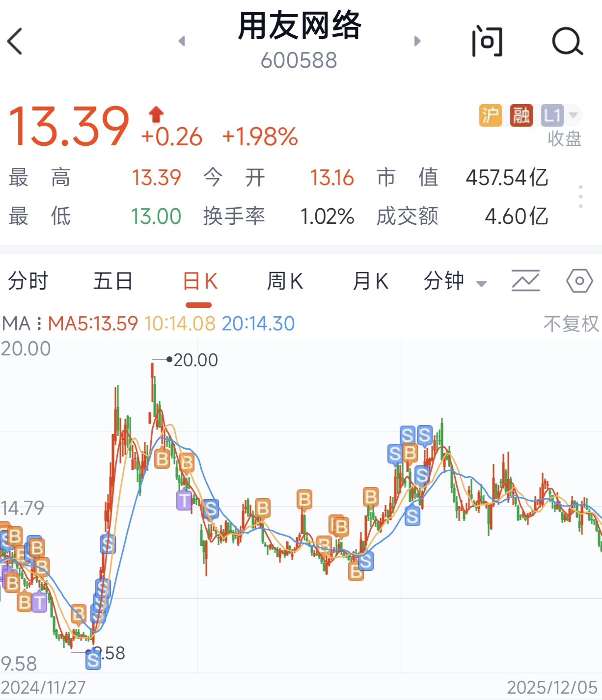Change the 不复权 adjustment option
The image size is (602, 700).
[571, 323]
